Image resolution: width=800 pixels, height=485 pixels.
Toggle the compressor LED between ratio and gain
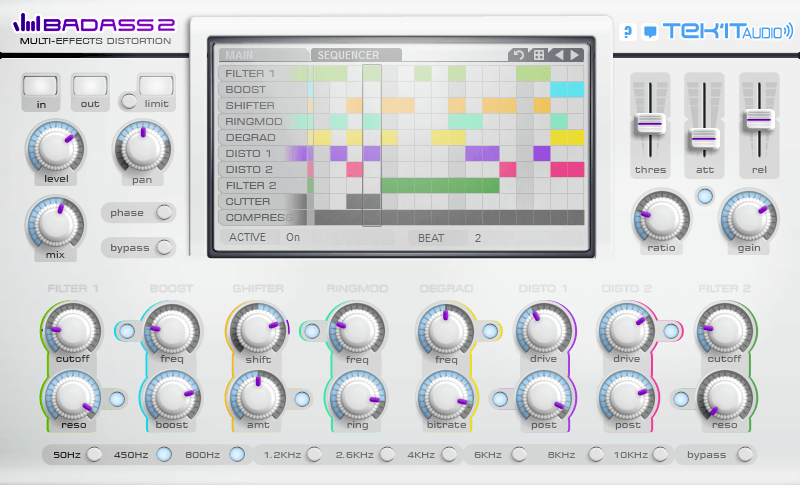coord(705,196)
